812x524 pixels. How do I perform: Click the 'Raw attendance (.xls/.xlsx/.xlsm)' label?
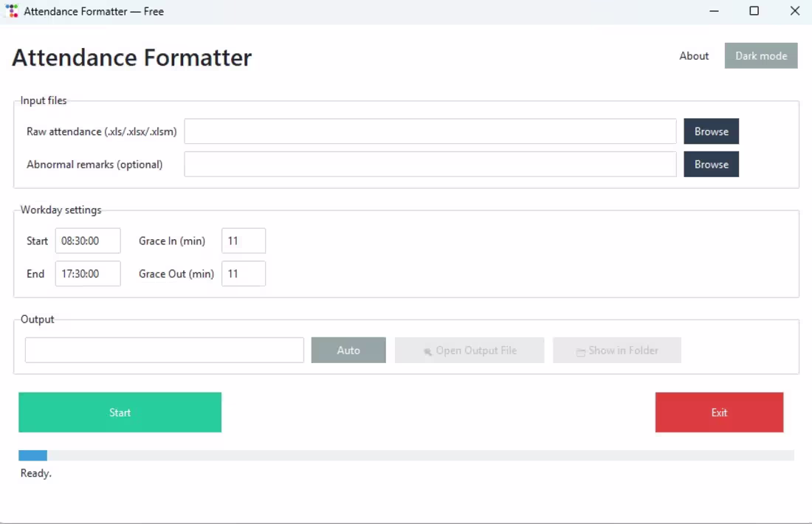[102, 131]
